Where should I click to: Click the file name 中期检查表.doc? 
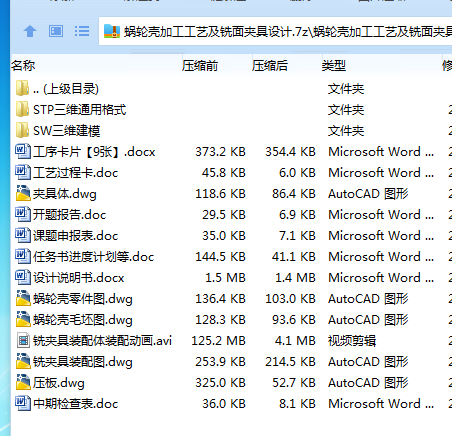pyautogui.click(x=76, y=404)
